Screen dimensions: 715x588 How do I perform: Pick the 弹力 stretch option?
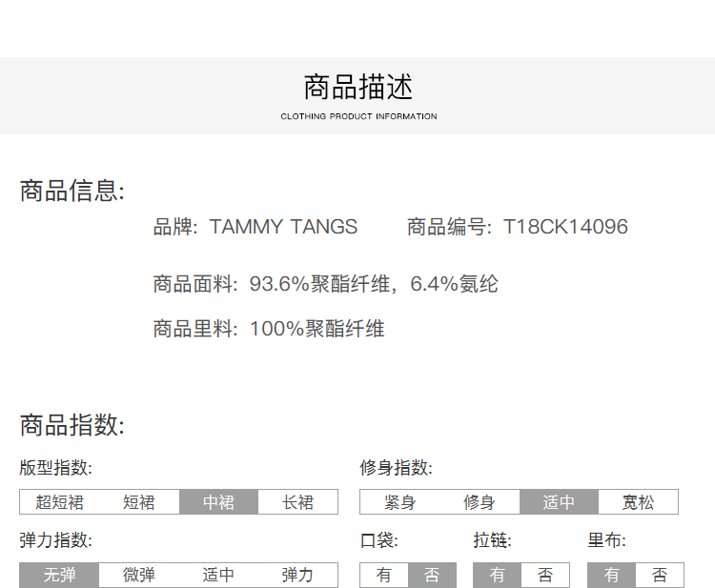click(x=297, y=575)
